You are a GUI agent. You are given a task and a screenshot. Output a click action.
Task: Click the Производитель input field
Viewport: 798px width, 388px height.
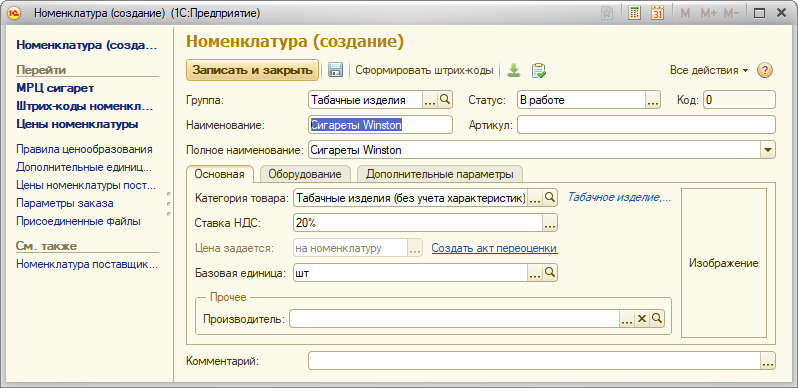pyautogui.click(x=454, y=319)
